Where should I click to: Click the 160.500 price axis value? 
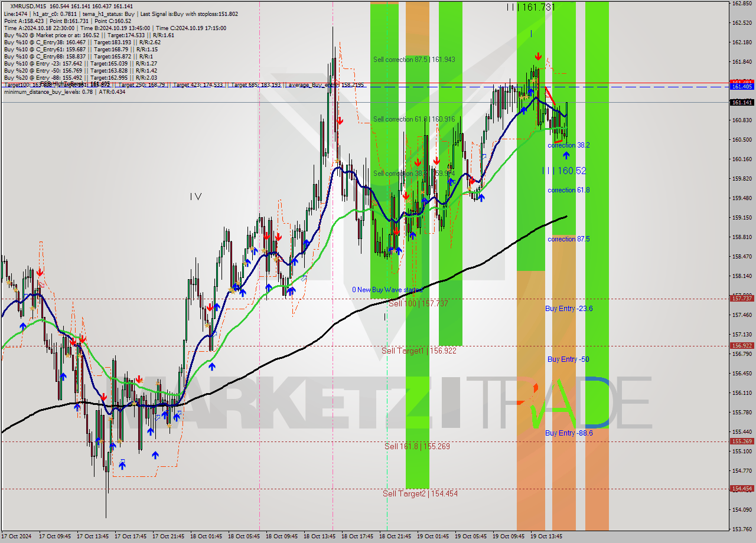click(742, 139)
